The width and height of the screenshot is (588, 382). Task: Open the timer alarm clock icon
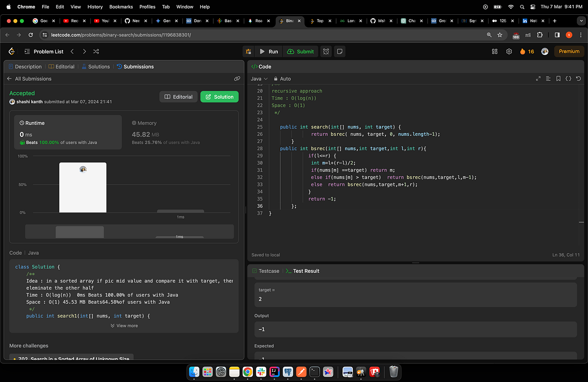click(326, 51)
